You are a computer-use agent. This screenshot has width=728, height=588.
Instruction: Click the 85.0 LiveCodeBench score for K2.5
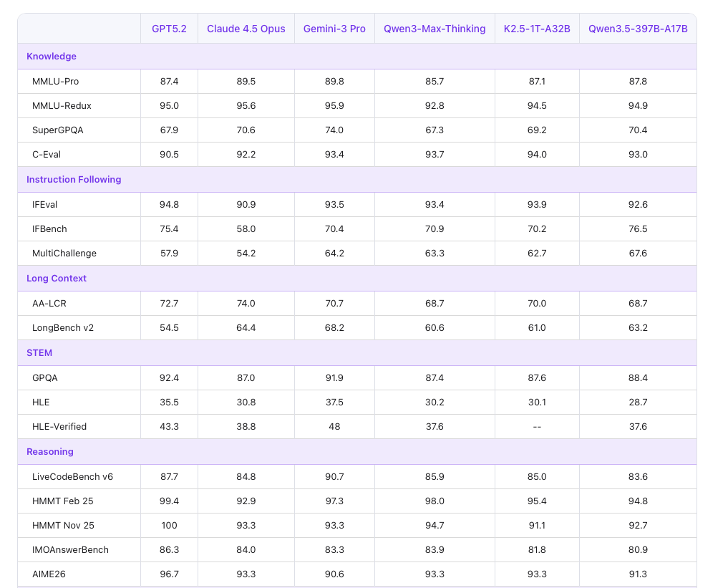[x=537, y=477]
